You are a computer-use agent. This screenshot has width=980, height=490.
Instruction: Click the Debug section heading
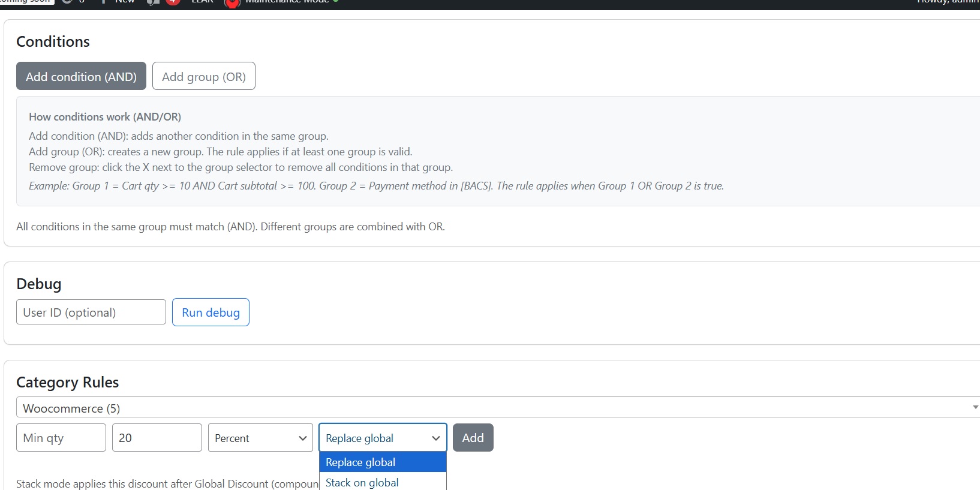coord(39,284)
